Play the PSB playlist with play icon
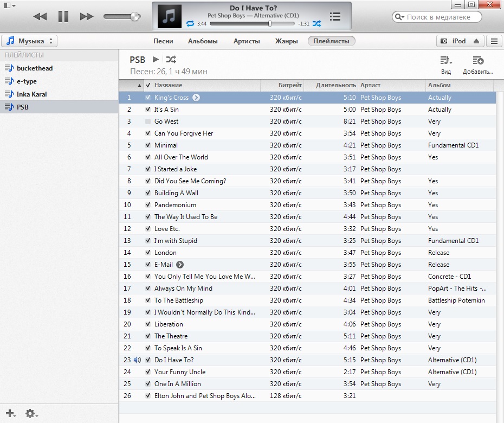Viewport: 504px width, 423px height. (156, 60)
